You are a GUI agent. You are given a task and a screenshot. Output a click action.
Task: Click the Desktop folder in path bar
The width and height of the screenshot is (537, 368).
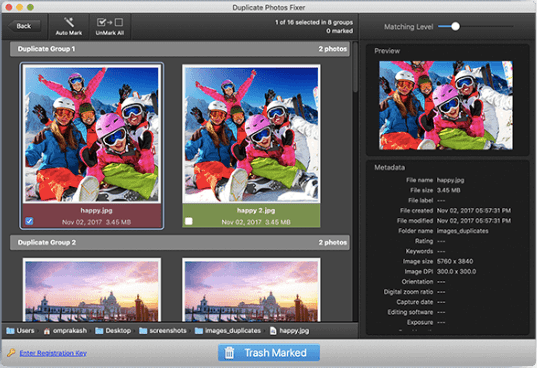tap(113, 331)
